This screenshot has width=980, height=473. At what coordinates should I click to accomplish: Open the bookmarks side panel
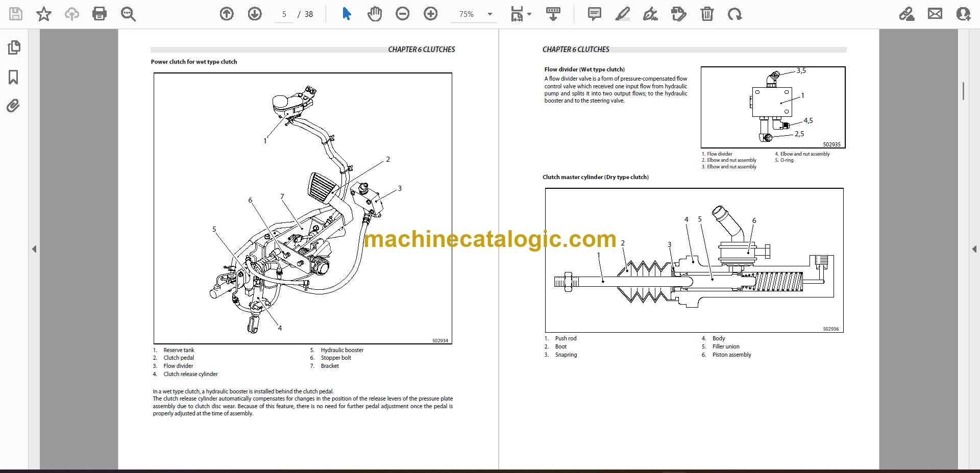pyautogui.click(x=14, y=77)
